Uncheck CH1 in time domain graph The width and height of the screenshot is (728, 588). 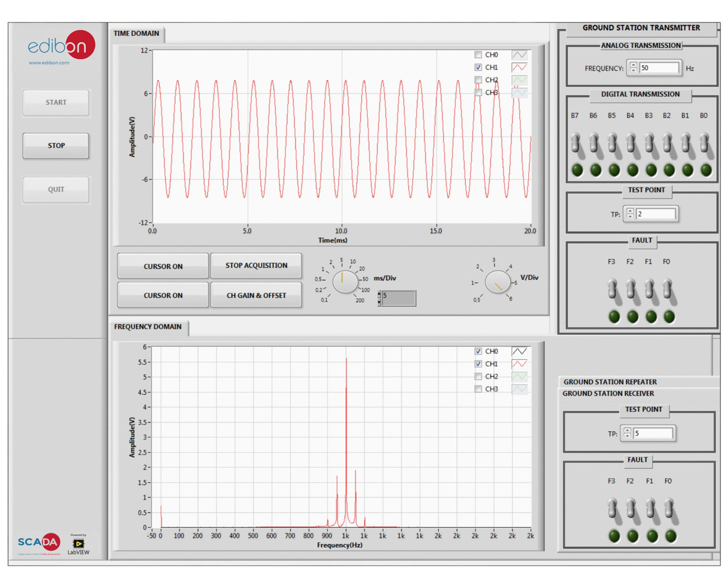(x=478, y=67)
